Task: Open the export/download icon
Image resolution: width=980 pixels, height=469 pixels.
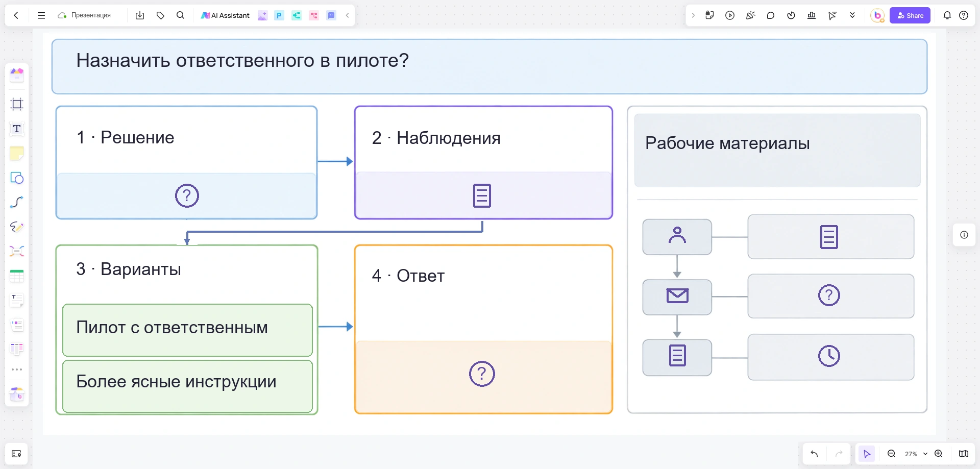Action: coord(140,15)
